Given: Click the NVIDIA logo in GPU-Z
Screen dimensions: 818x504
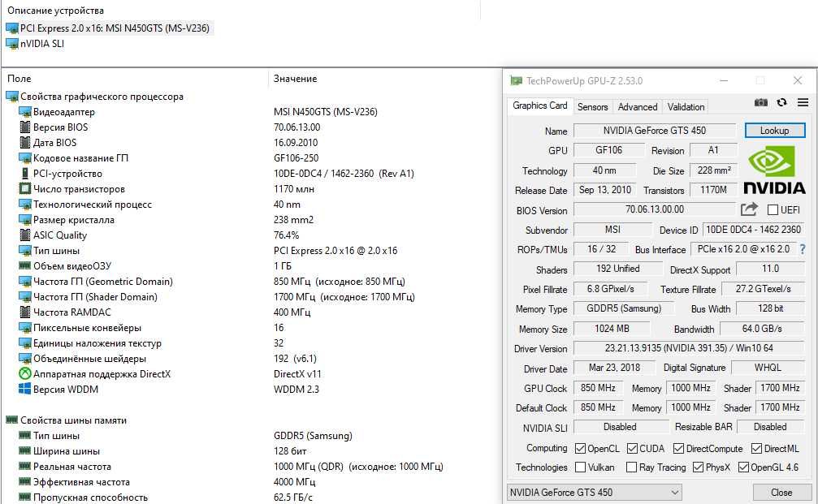Looking at the screenshot, I should [773, 170].
